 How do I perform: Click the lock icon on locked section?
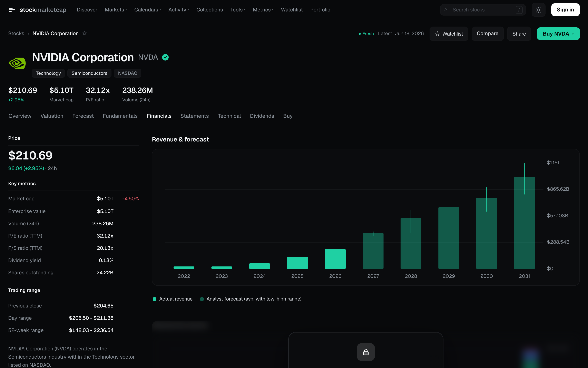(366, 352)
